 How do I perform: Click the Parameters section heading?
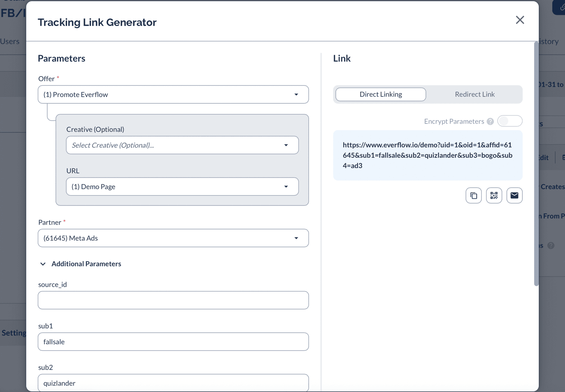(61, 59)
